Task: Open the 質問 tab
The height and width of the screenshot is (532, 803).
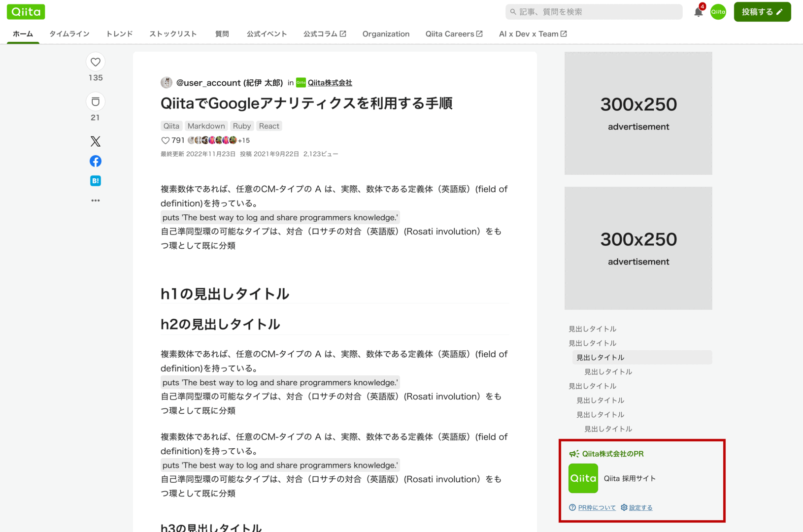Action: 222,34
